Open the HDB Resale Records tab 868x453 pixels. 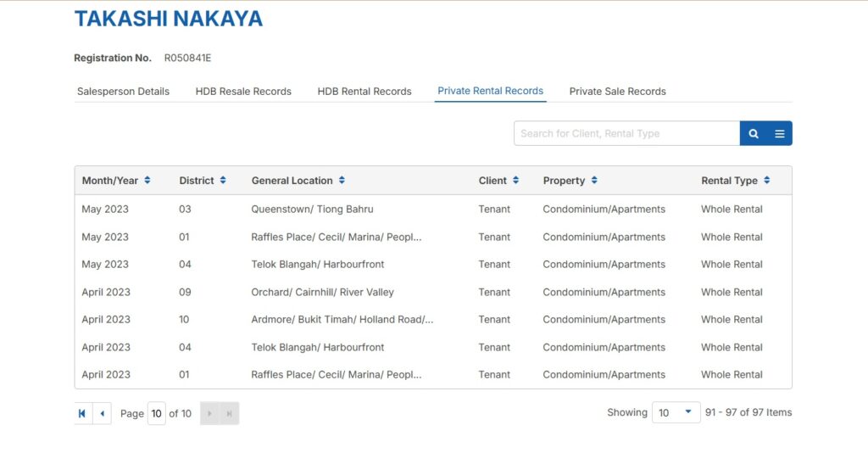pos(243,92)
